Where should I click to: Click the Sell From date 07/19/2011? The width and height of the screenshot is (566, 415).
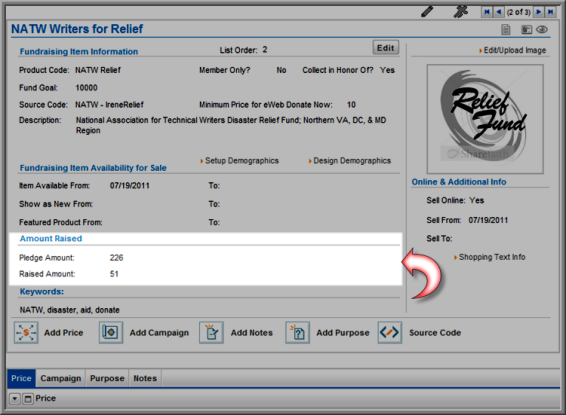tap(488, 220)
